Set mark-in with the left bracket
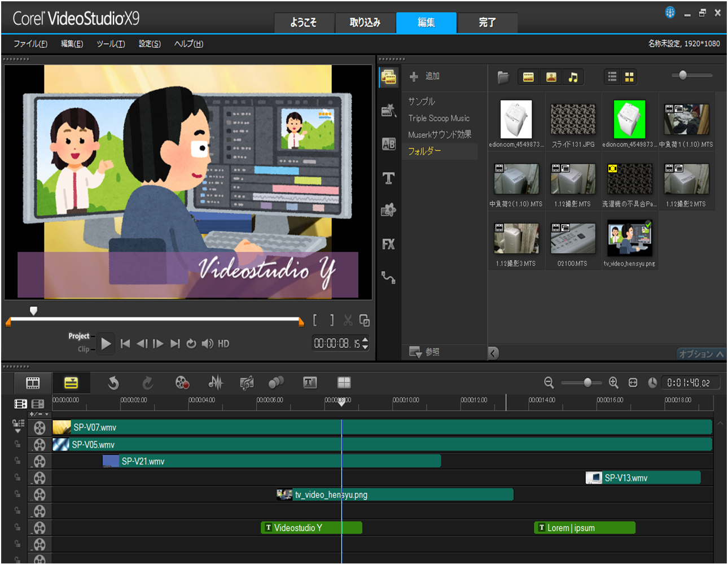This screenshot has width=728, height=564. pos(315,321)
